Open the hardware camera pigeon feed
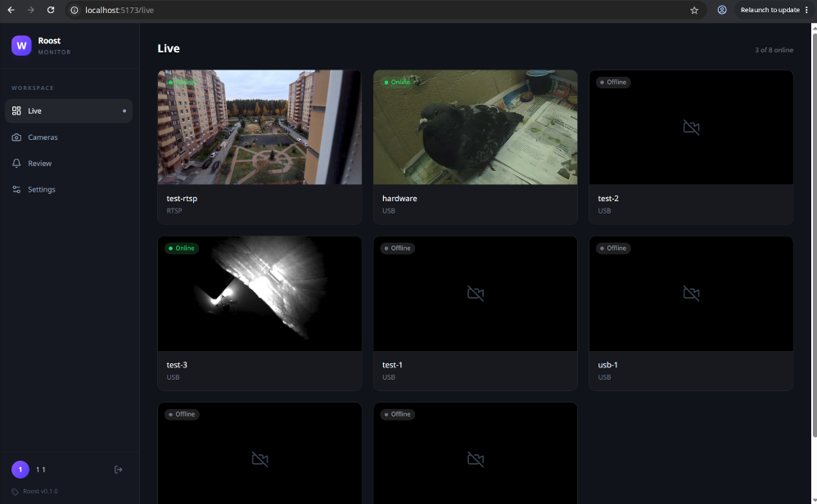 click(x=475, y=127)
